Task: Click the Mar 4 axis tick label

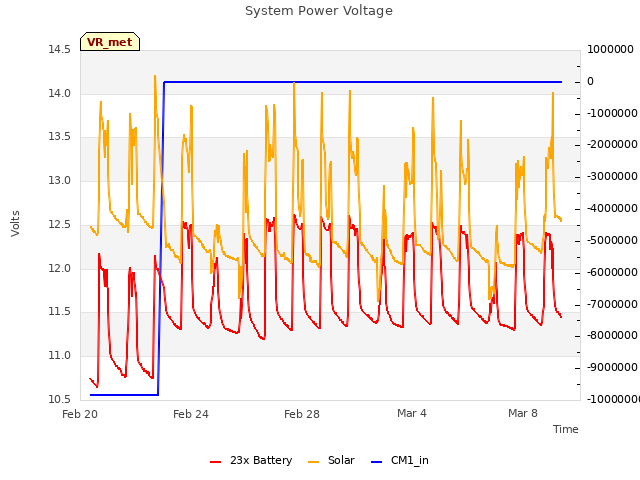Action: (x=411, y=413)
